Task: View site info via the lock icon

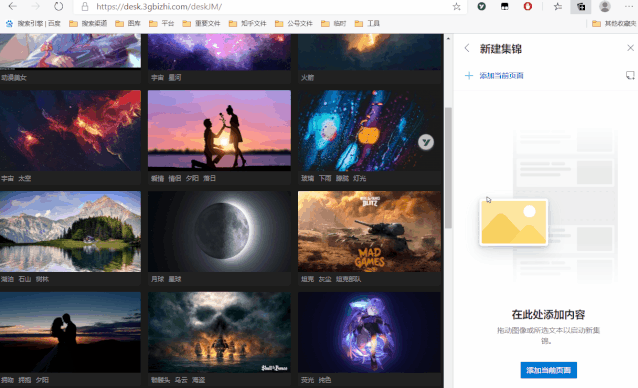Action: tap(85, 7)
